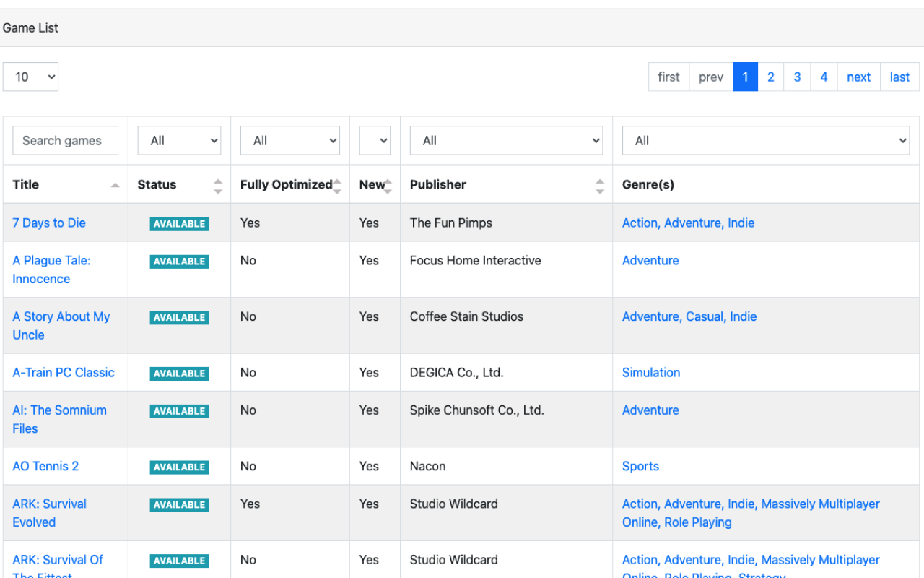Open A Story About My Uncle link
The height and width of the screenshot is (578, 924).
pos(61,326)
